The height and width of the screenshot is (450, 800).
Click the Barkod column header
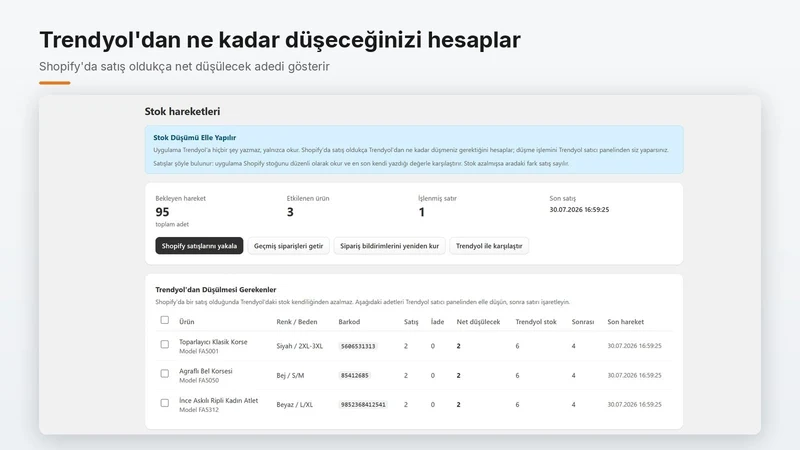pyautogui.click(x=349, y=322)
